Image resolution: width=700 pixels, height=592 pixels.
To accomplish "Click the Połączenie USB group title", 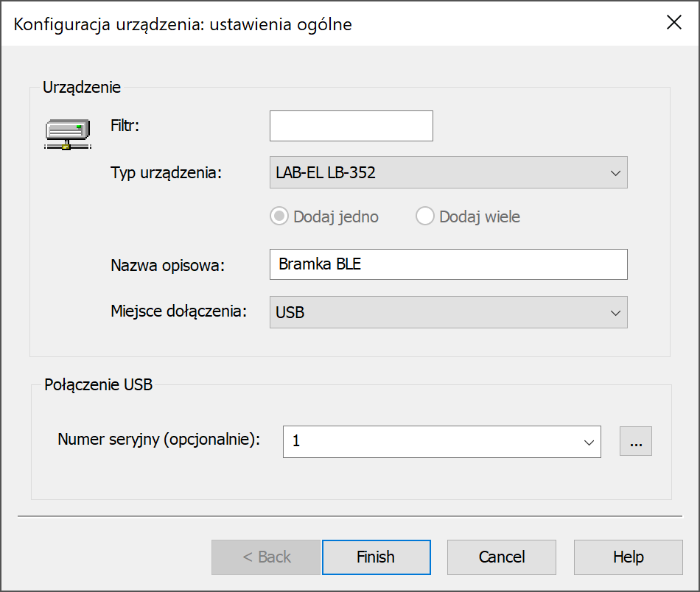I will [98, 384].
